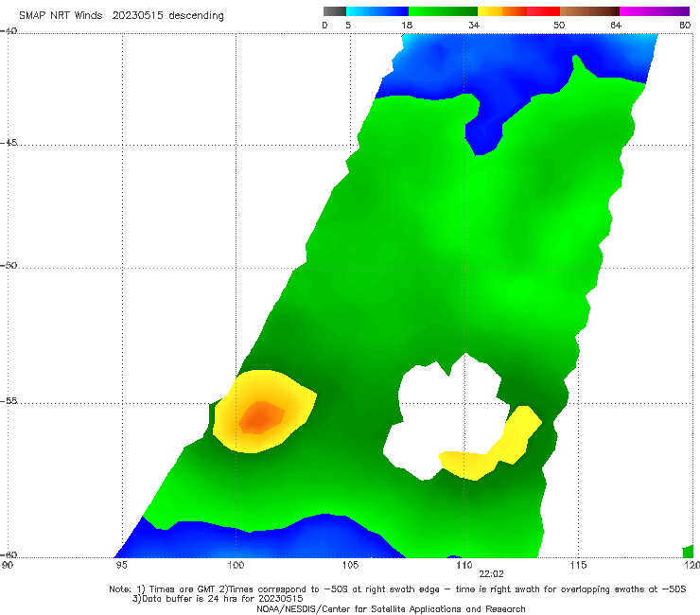700x615 pixels.
Task: Click the longitude axis label 115
Action: coord(579,566)
